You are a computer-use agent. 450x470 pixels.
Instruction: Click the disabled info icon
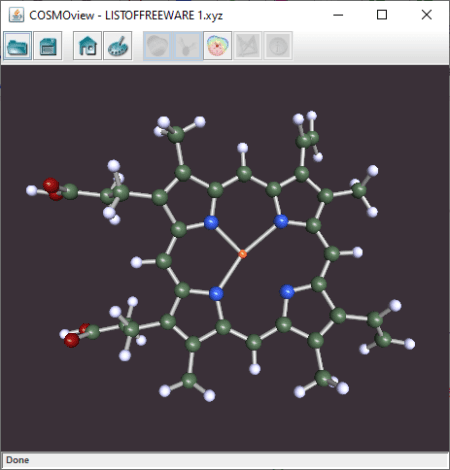[278, 46]
